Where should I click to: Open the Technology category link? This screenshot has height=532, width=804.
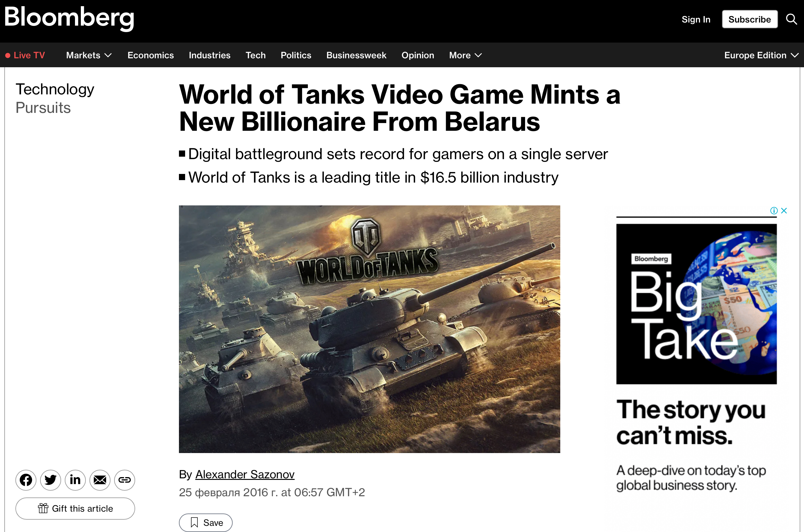(x=55, y=89)
